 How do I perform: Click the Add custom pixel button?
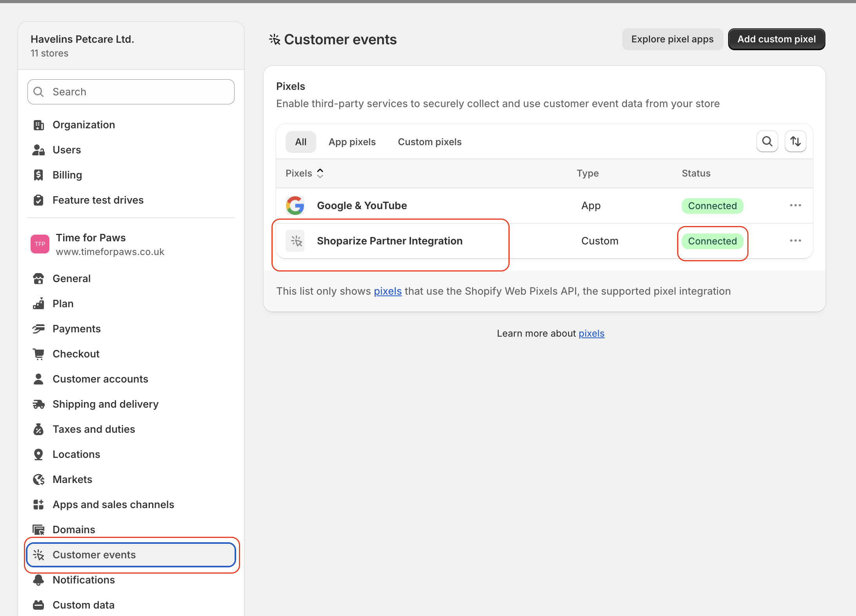776,39
